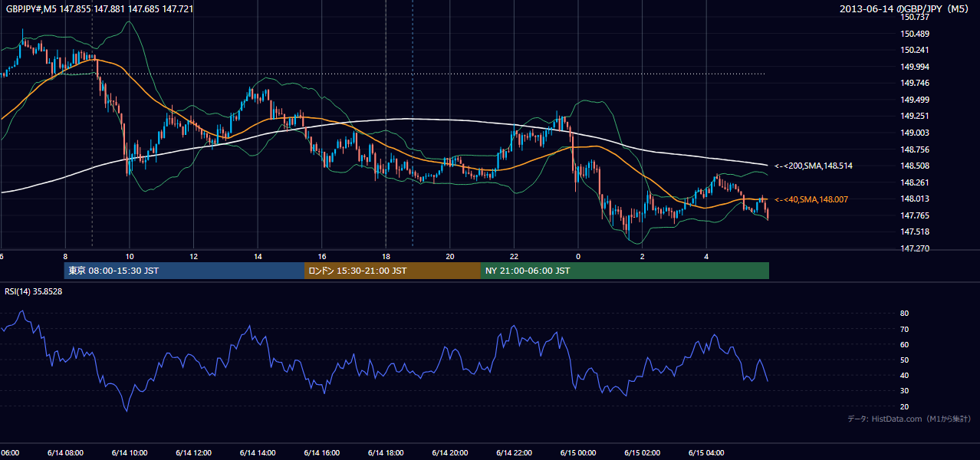Viewport: 980px width, 460px height.
Task: Click the 6/14 14:00 date axis label
Action: click(257, 452)
